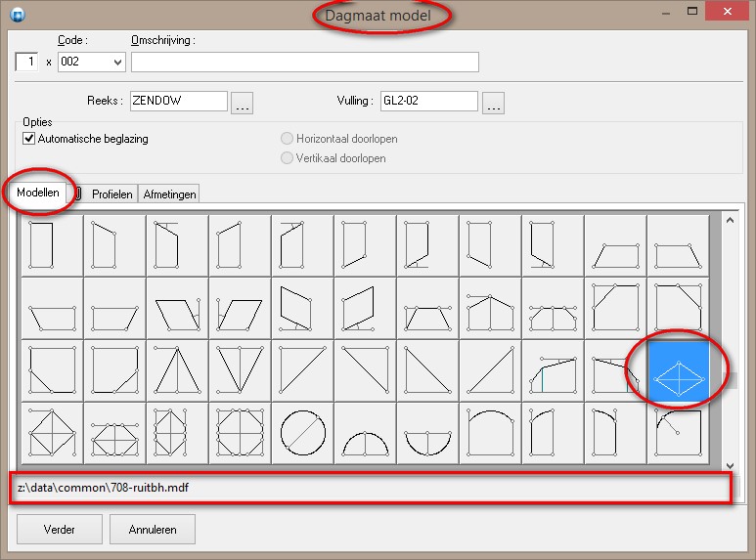756x560 pixels.
Task: Select the right-leaning parallelogram model in second row
Action: (241, 308)
